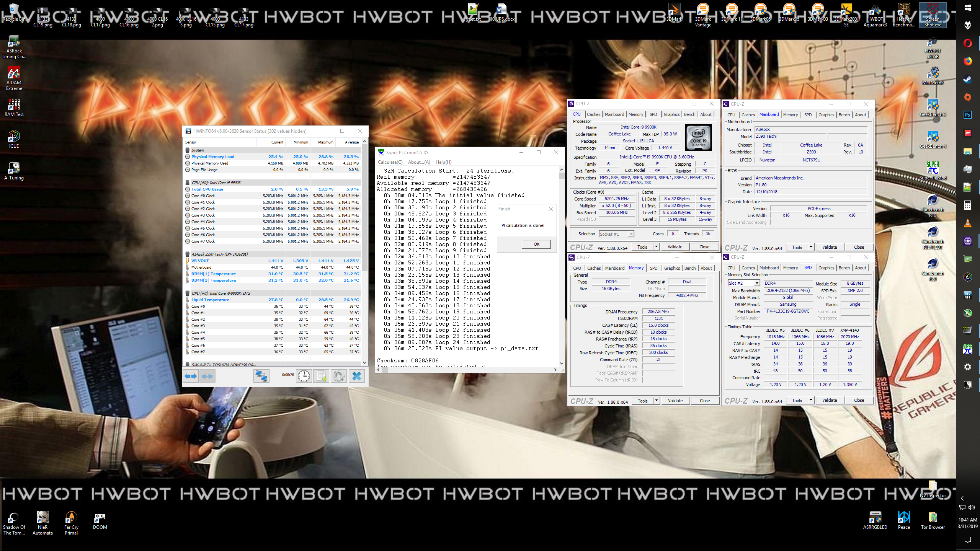
Task: Open Tools dropdown arrow in CPU-Z Memory window
Action: coord(657,401)
